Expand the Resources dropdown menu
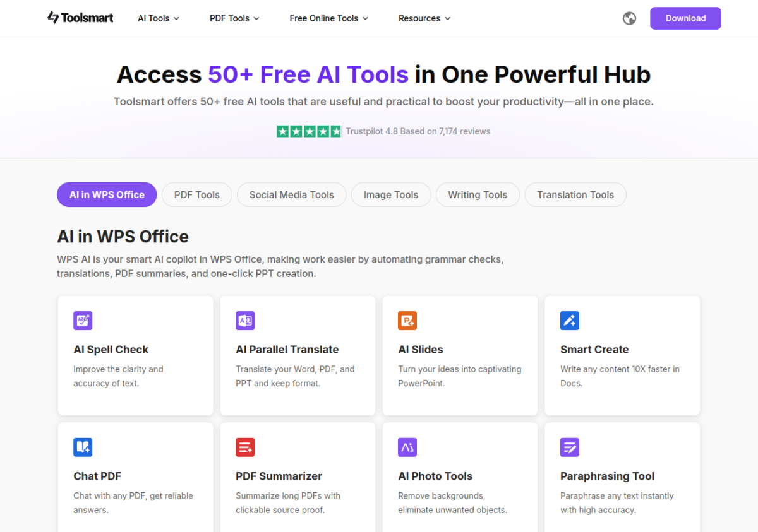This screenshot has width=758, height=532. pyautogui.click(x=424, y=18)
